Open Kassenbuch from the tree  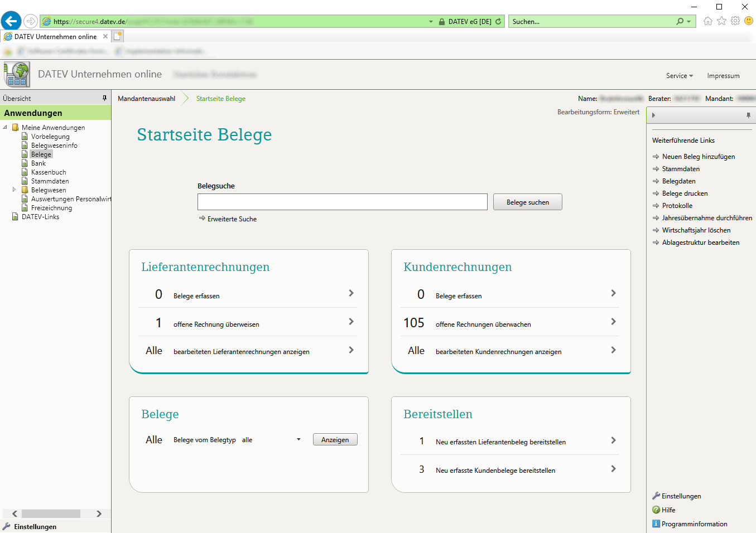click(49, 172)
